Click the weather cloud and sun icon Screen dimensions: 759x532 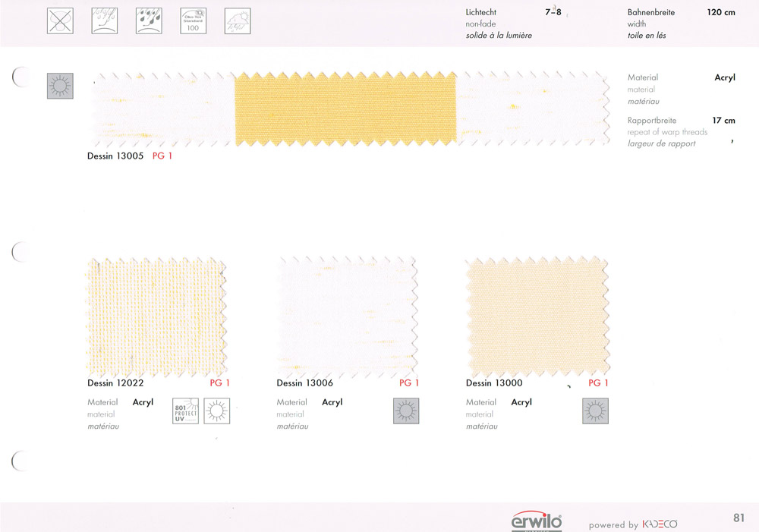point(238,20)
